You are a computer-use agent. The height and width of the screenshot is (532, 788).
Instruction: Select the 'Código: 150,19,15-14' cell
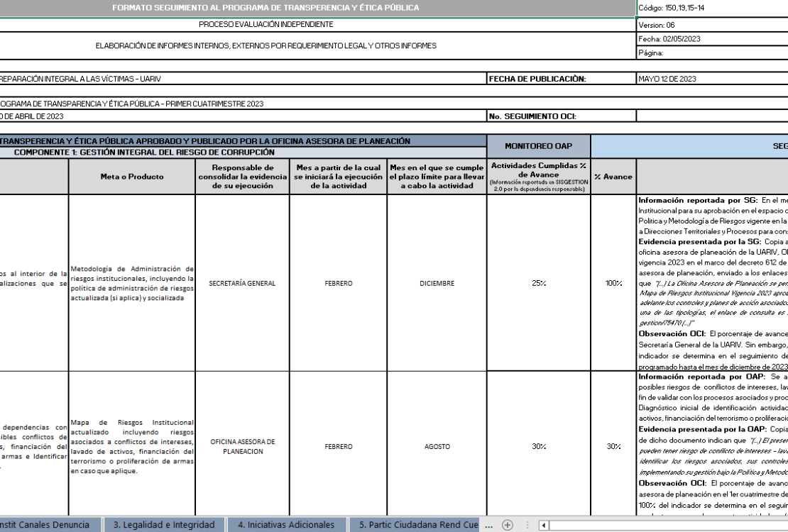coord(711,8)
